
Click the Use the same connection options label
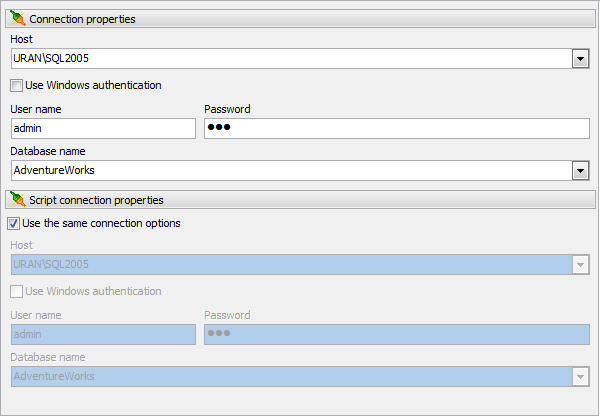pos(101,223)
